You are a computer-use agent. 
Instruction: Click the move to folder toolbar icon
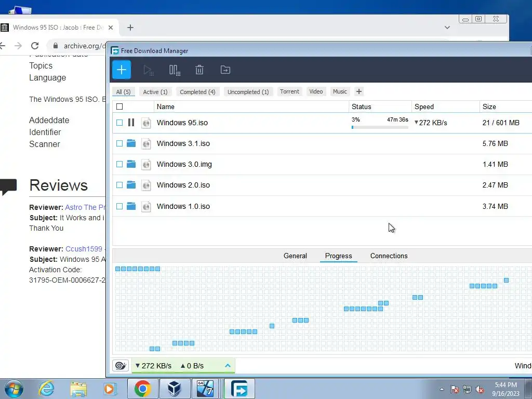[x=225, y=70]
